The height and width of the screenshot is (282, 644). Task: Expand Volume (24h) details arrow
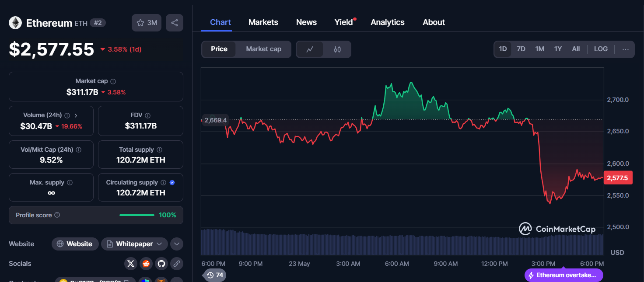tap(76, 115)
